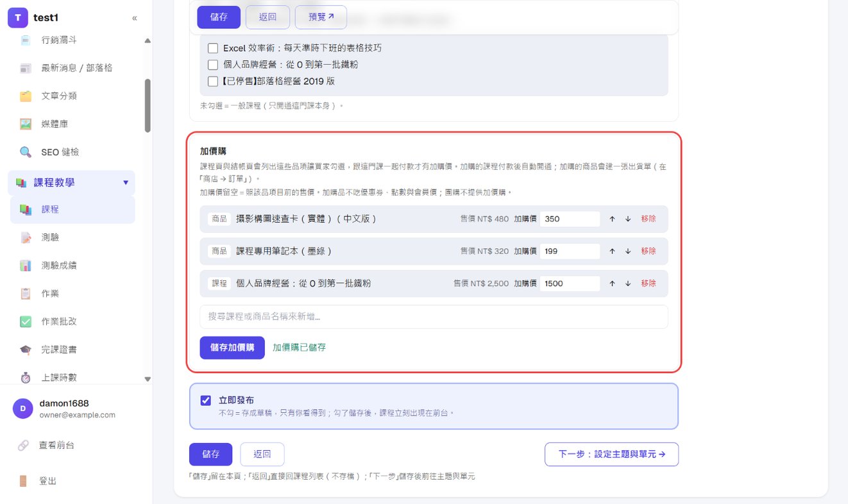Focus the 搜尋課程或商品名稱來新增 search field

tap(434, 317)
